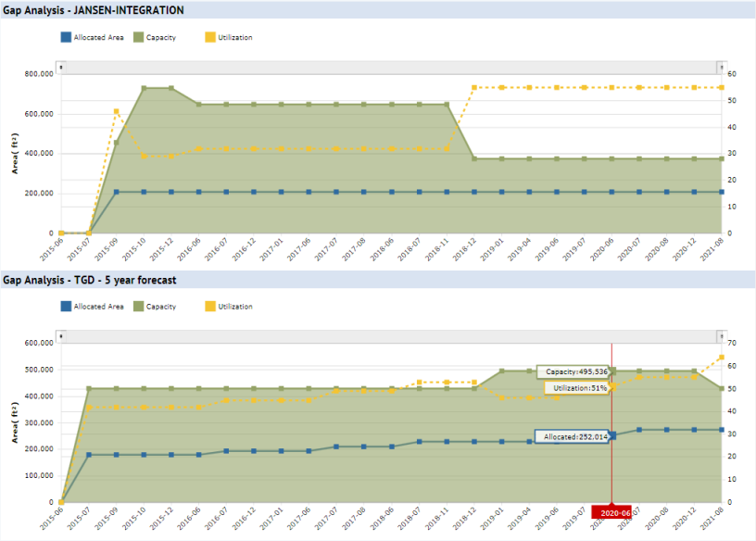Click the 70 utilization axis label in TGD chart
The image size is (756, 541).
click(732, 343)
